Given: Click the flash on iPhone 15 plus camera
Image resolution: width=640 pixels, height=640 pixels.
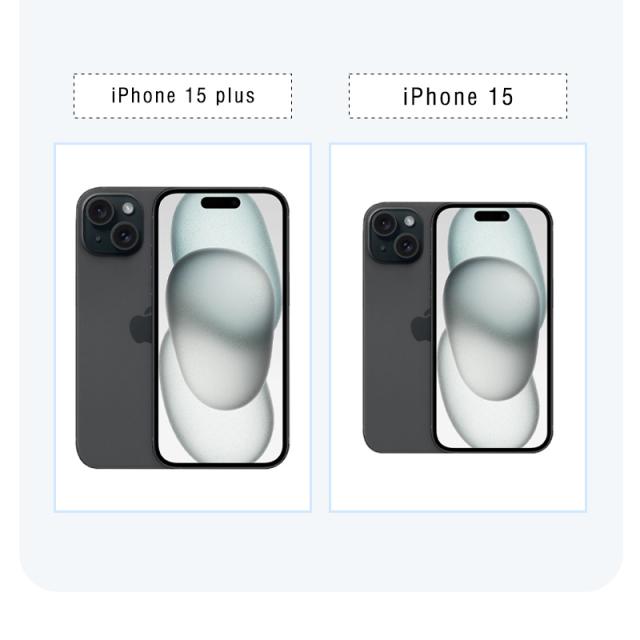Looking at the screenshot, I should 128,209.
